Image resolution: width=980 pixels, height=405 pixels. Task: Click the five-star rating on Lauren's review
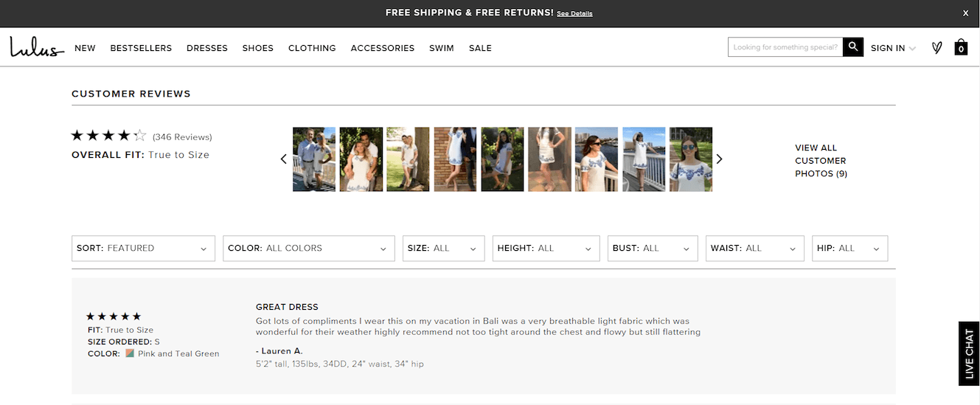point(114,316)
